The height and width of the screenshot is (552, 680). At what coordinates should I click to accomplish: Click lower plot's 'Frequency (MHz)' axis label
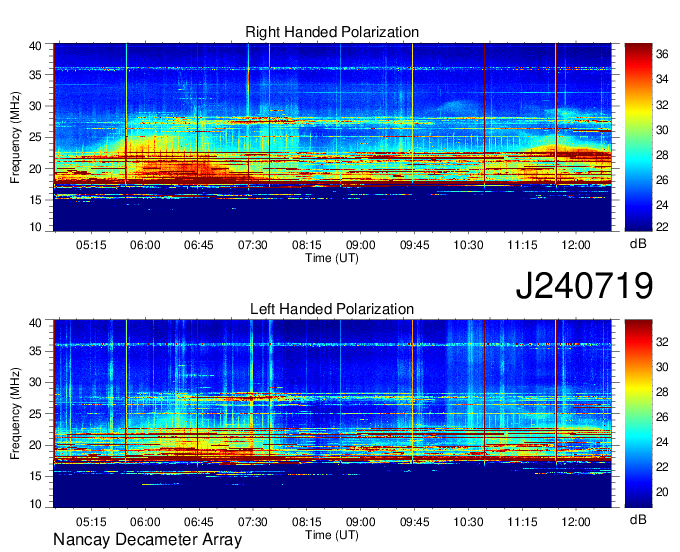[15, 414]
